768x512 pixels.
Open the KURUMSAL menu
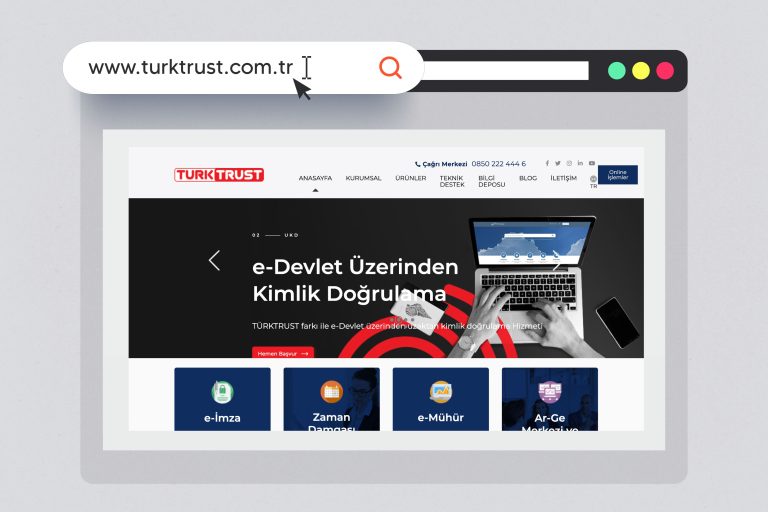[x=363, y=178]
